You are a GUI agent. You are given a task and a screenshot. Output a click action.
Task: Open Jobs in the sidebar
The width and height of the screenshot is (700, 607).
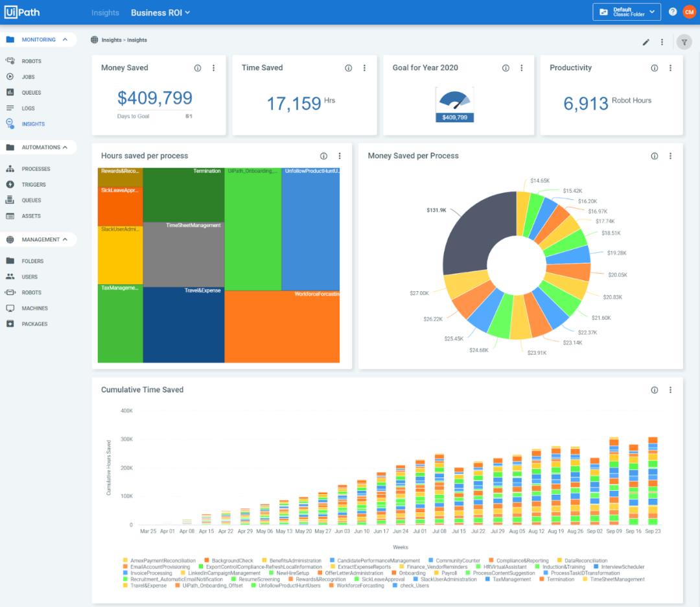[28, 77]
